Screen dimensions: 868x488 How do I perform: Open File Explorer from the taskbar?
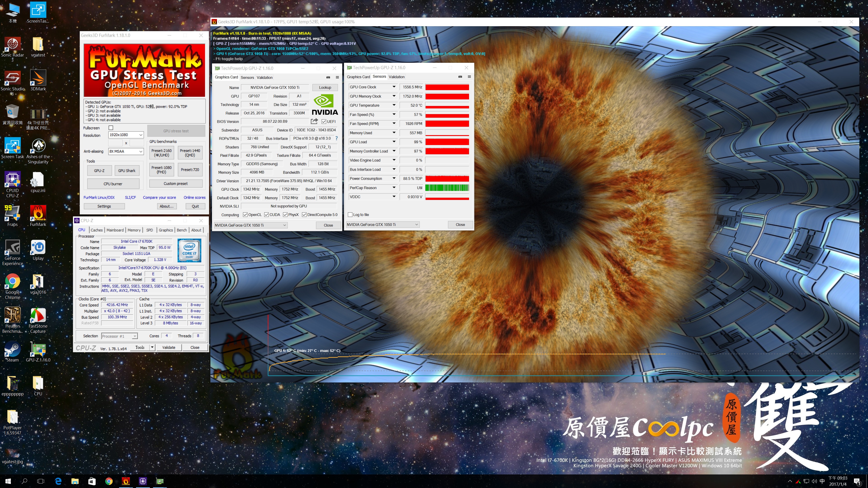point(75,481)
